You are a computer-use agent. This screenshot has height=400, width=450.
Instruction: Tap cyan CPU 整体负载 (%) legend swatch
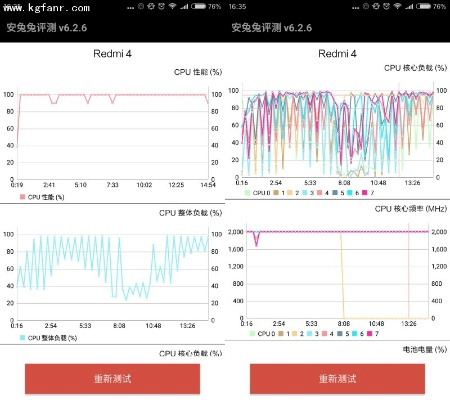22,338
